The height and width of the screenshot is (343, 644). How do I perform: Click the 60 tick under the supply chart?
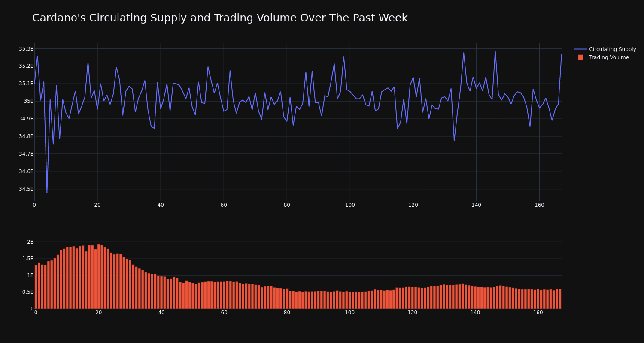[224, 205]
